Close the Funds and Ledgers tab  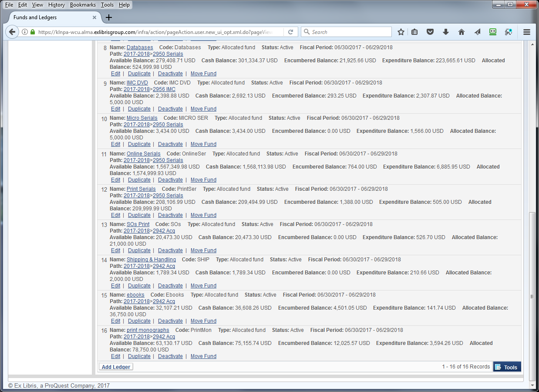click(x=94, y=17)
